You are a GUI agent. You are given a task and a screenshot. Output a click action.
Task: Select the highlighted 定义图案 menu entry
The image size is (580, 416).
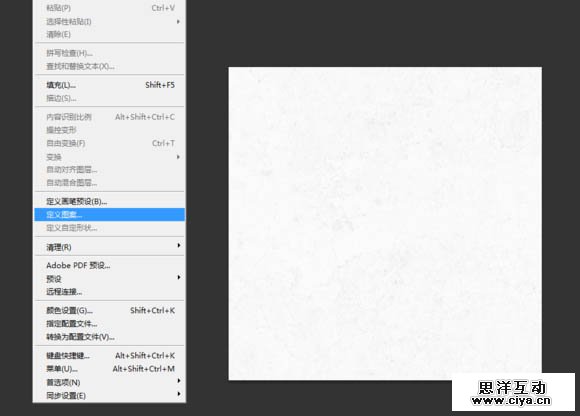click(x=109, y=214)
